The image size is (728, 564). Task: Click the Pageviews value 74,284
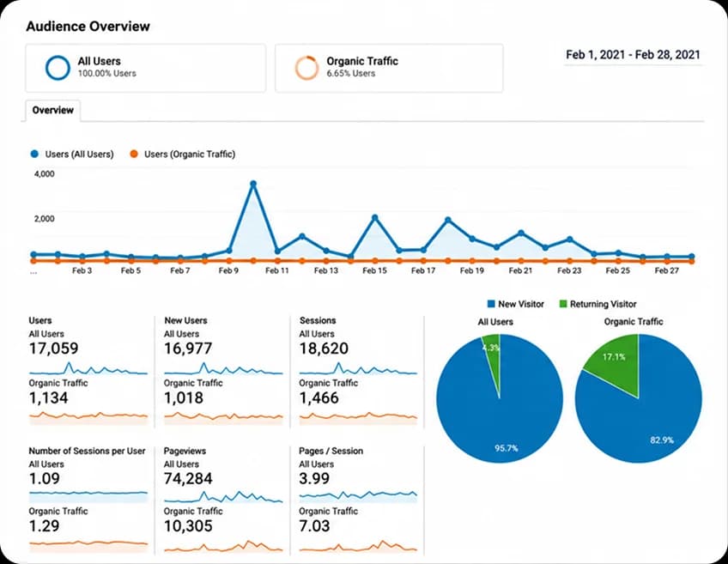tap(188, 479)
